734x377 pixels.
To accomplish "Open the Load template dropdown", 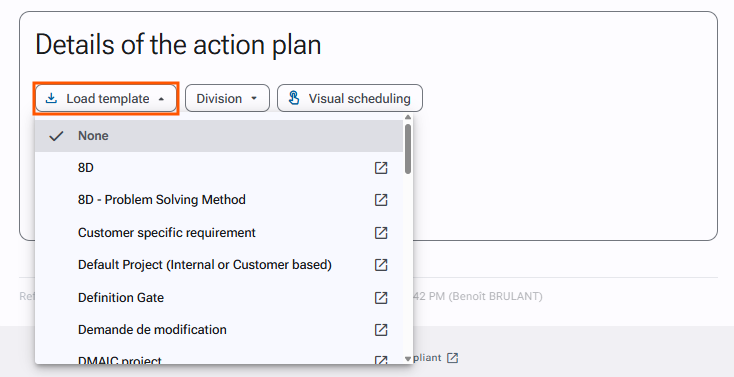I will pos(106,98).
